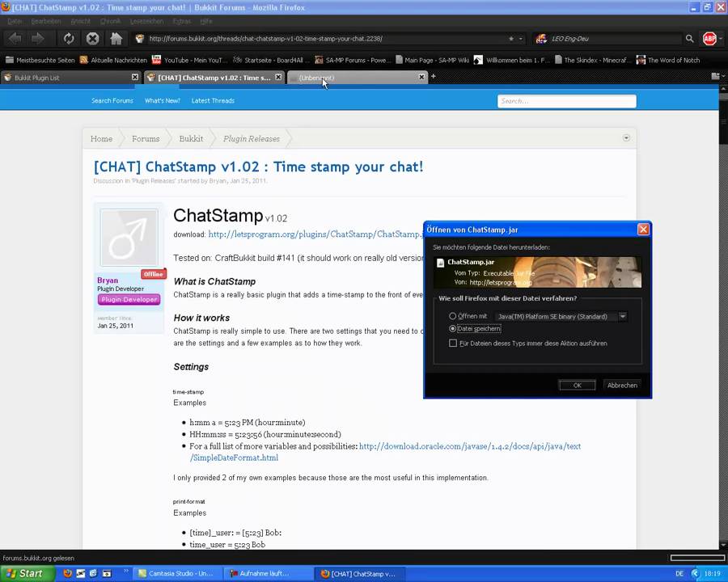Open the home page via house icon
728x582 pixels.
[116, 39]
